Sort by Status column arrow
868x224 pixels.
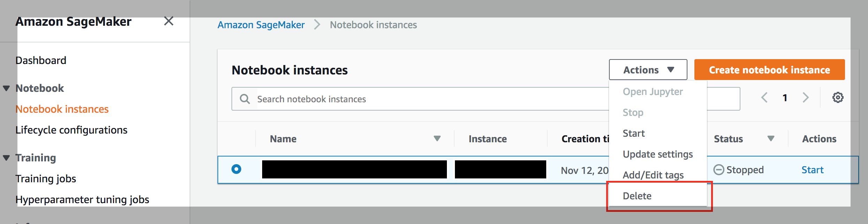[x=771, y=139]
